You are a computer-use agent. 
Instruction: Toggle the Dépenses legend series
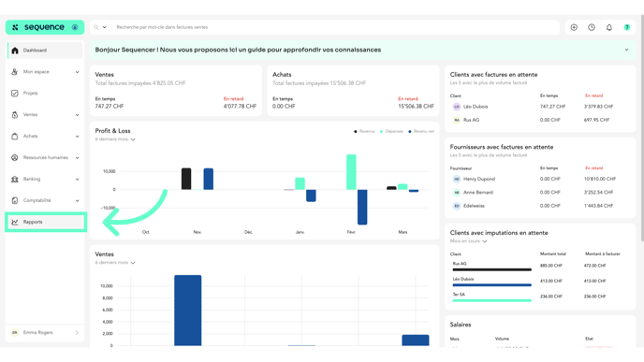(391, 131)
